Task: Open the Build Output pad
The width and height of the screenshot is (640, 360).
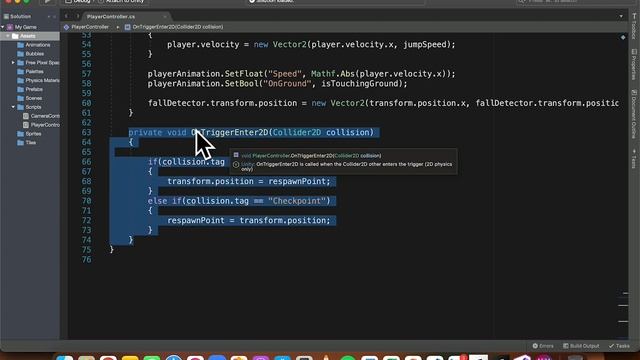Action: point(581,346)
